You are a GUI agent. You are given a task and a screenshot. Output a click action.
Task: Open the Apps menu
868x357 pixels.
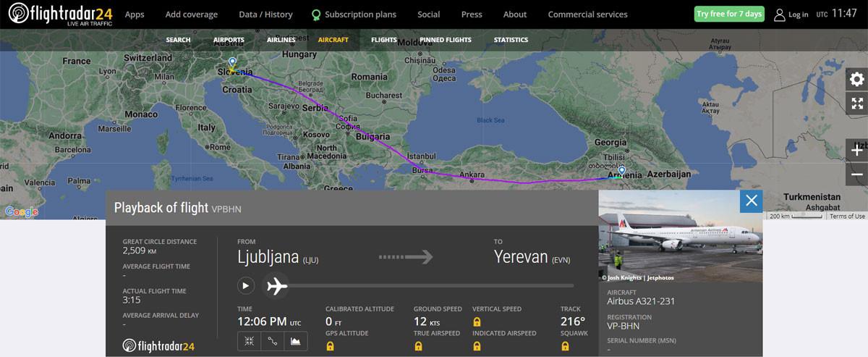pyautogui.click(x=135, y=14)
